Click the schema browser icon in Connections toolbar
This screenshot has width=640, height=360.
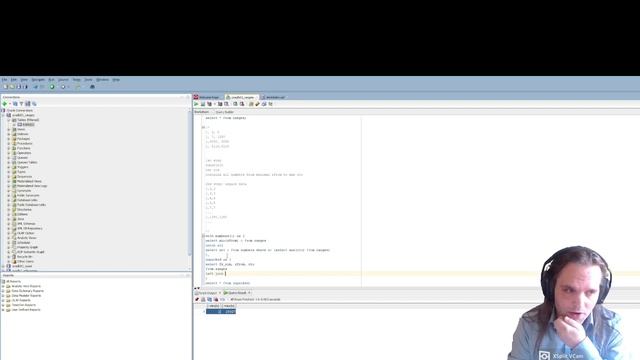(x=28, y=104)
